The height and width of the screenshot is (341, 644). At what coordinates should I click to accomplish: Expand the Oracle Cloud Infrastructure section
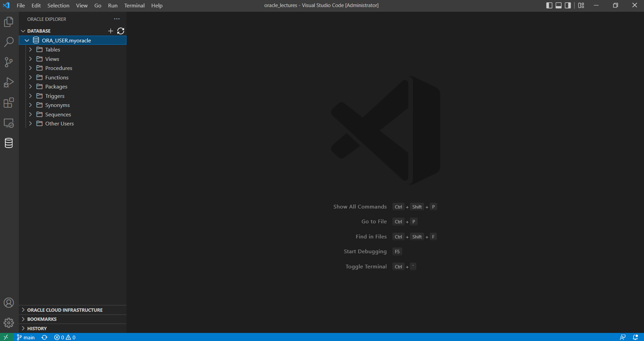click(x=73, y=310)
